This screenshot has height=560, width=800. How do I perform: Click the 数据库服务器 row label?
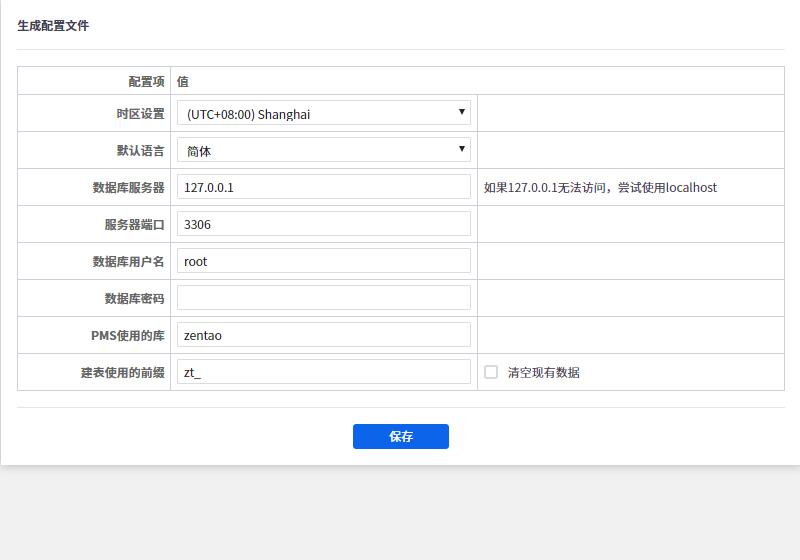pos(128,188)
